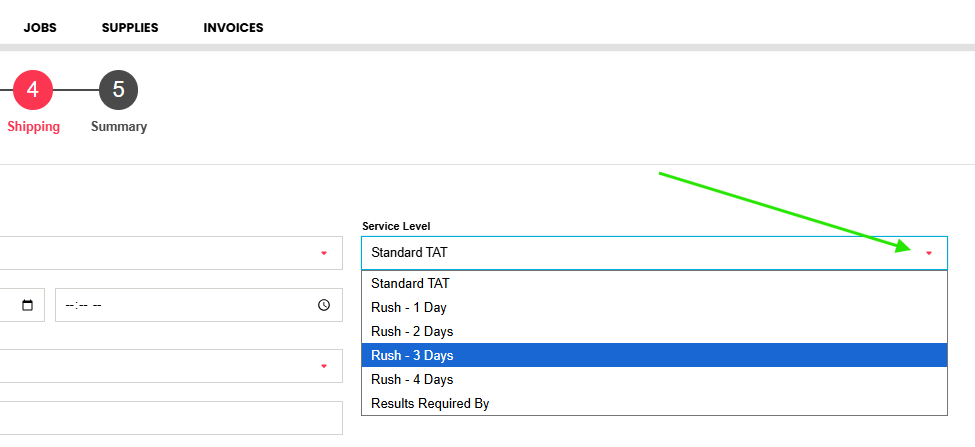Collapse the Service Level dropdown arrow
975x447 pixels.
[x=929, y=253]
